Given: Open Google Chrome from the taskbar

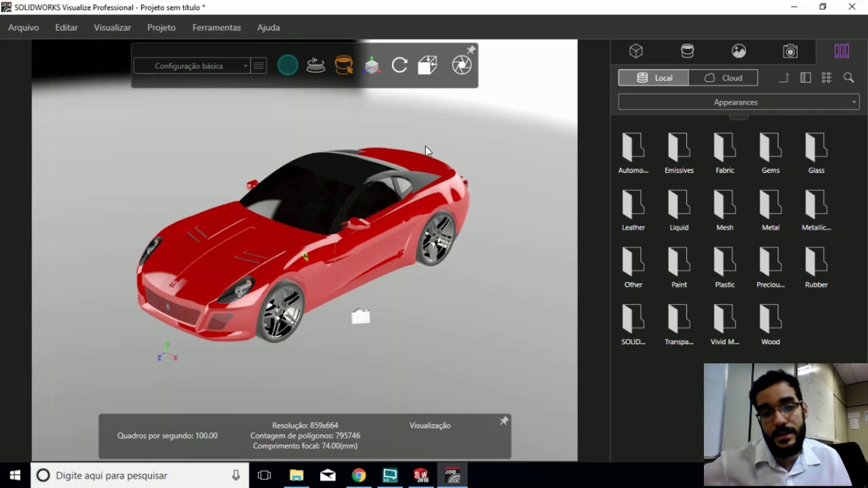Looking at the screenshot, I should pyautogui.click(x=359, y=475).
